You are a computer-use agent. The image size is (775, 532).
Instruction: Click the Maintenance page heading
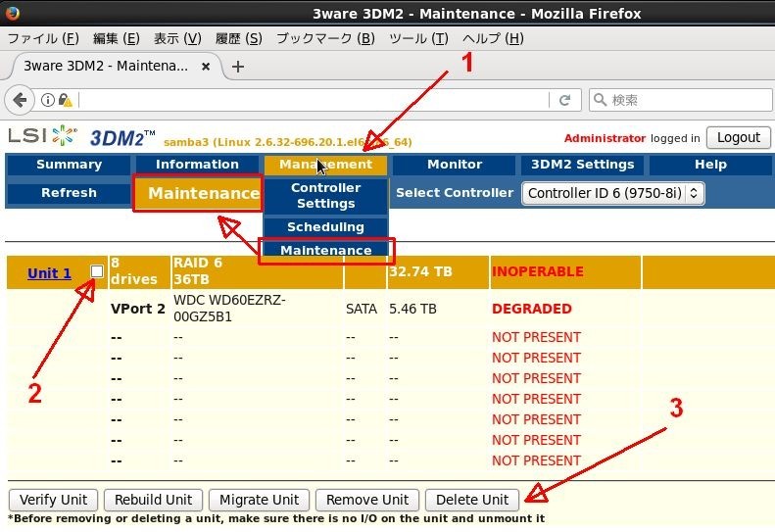point(204,193)
